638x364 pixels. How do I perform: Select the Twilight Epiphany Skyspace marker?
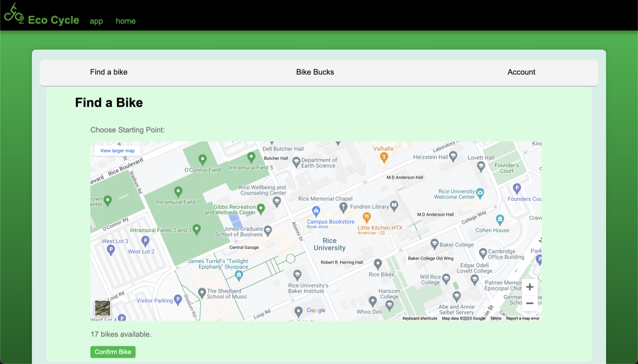tap(239, 276)
